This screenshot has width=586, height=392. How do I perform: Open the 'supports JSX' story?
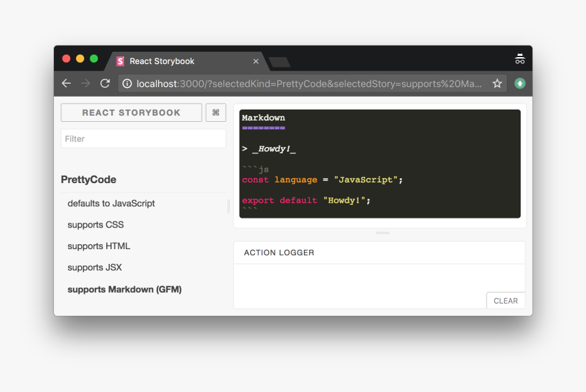point(95,267)
